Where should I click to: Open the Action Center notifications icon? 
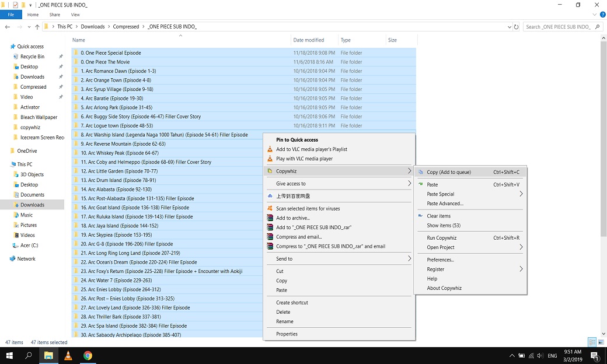point(594,355)
